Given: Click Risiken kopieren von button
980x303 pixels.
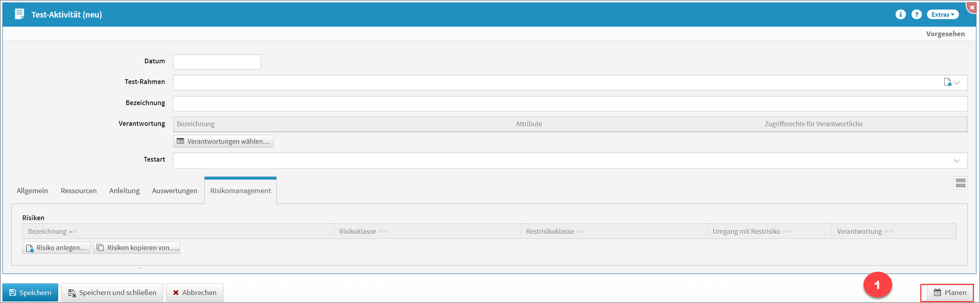Looking at the screenshot, I should [x=137, y=248].
